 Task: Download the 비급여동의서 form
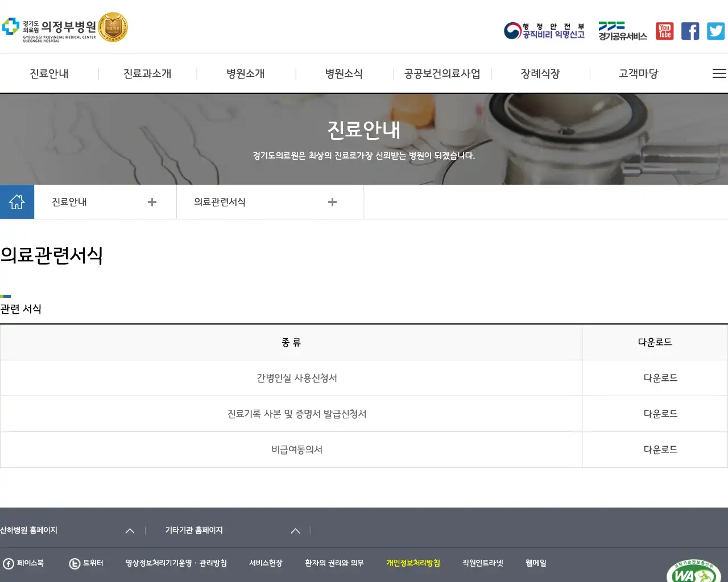[659, 449]
